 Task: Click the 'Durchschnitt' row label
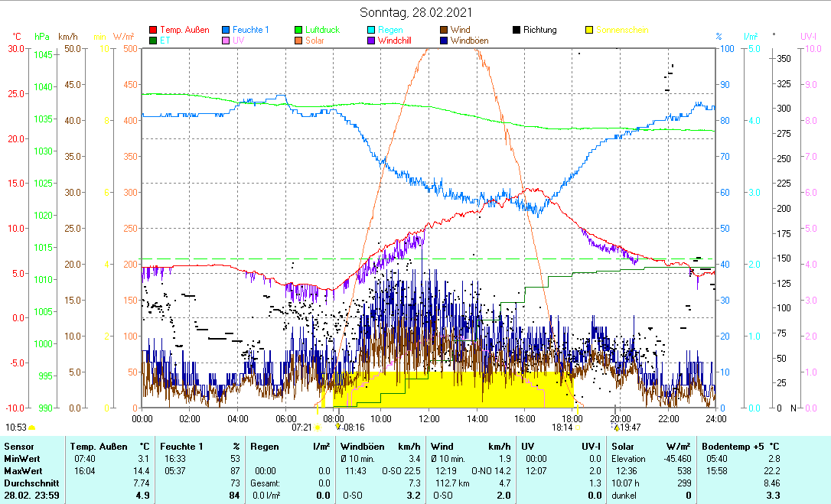click(32, 483)
